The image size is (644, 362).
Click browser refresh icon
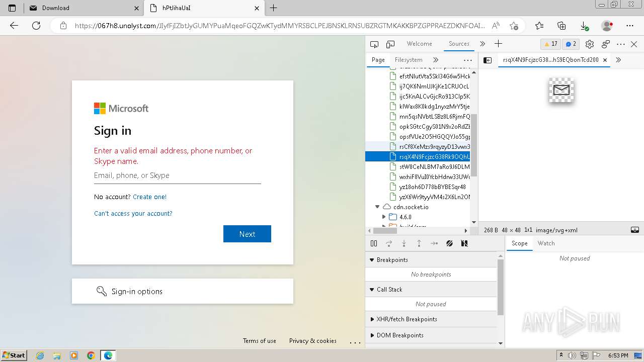(36, 26)
